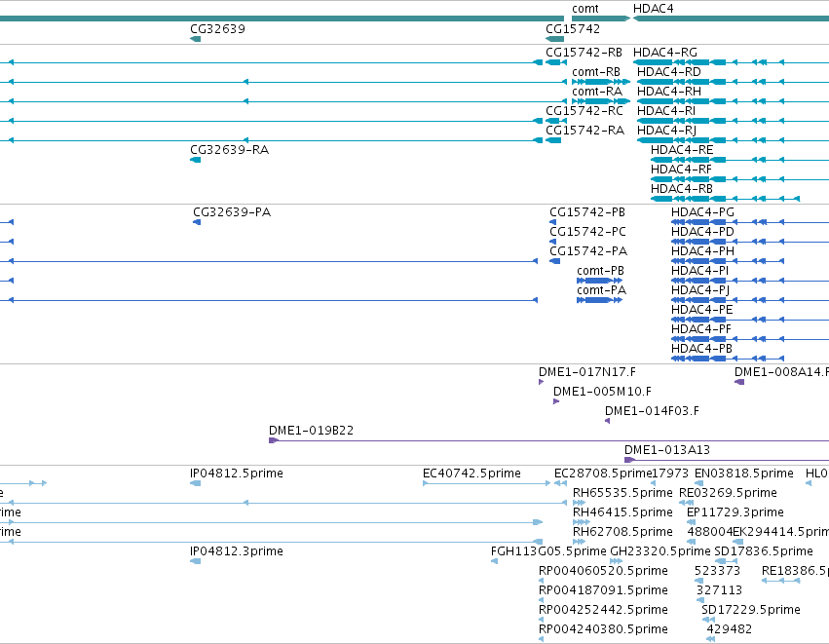Select EST RP004240380.5prime
The width and height of the screenshot is (829, 644).
click(603, 630)
